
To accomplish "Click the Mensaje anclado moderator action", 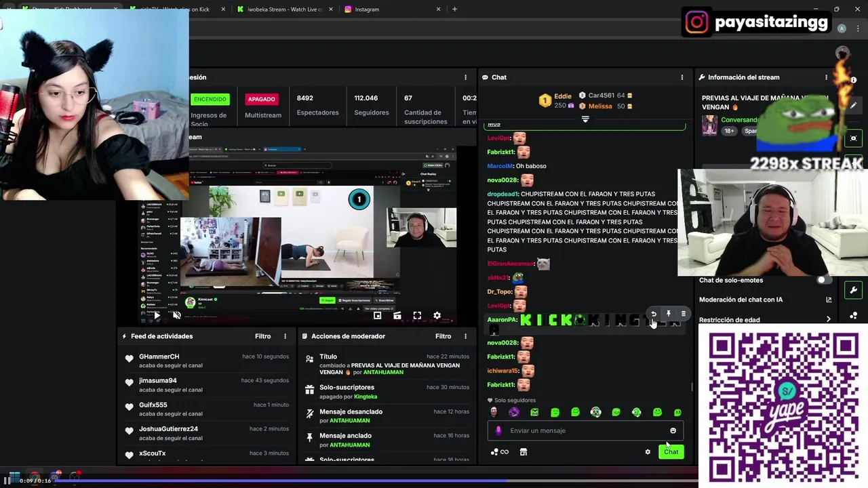I will 387,440.
